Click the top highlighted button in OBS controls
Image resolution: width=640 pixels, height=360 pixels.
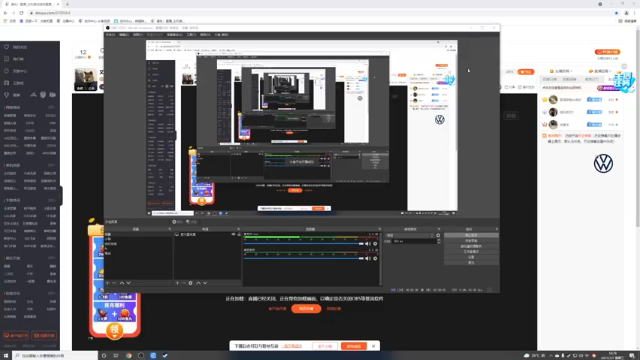[471, 236]
